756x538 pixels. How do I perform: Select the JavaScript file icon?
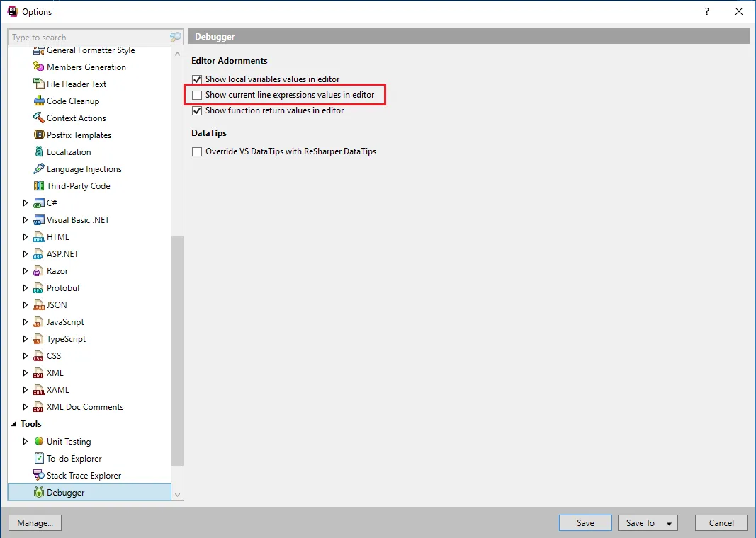(x=38, y=322)
